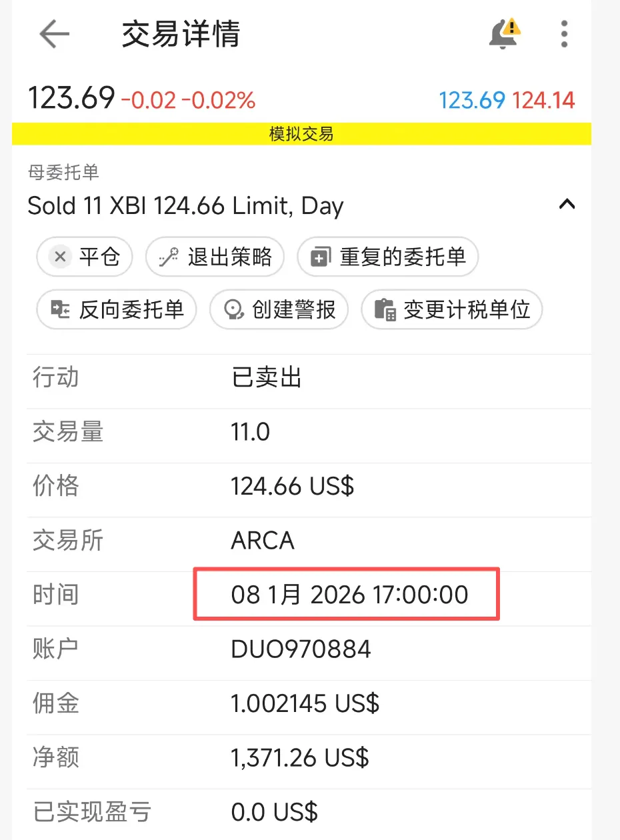Tap the exit strategy wand icon
The width and height of the screenshot is (620, 840).
pyautogui.click(x=169, y=257)
